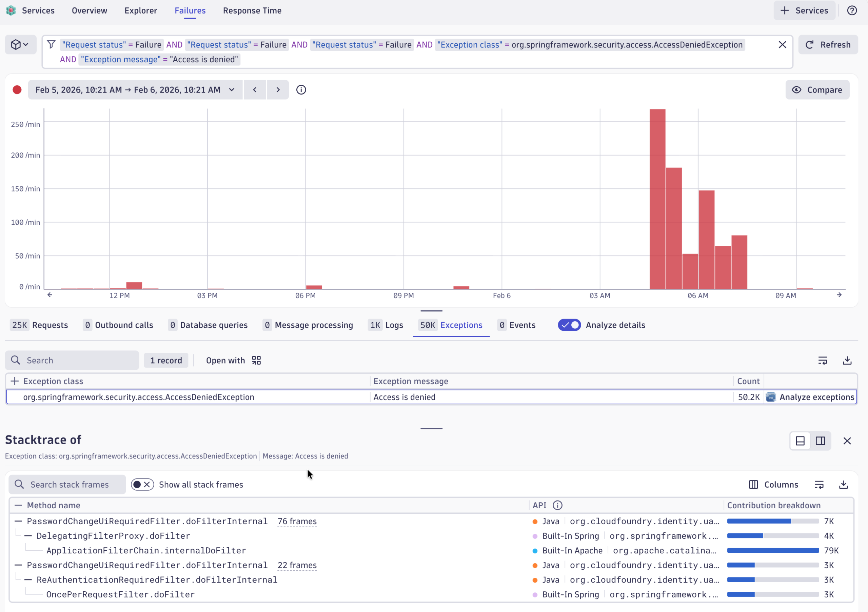
Task: Clear the filter with the X icon
Action: (x=782, y=45)
